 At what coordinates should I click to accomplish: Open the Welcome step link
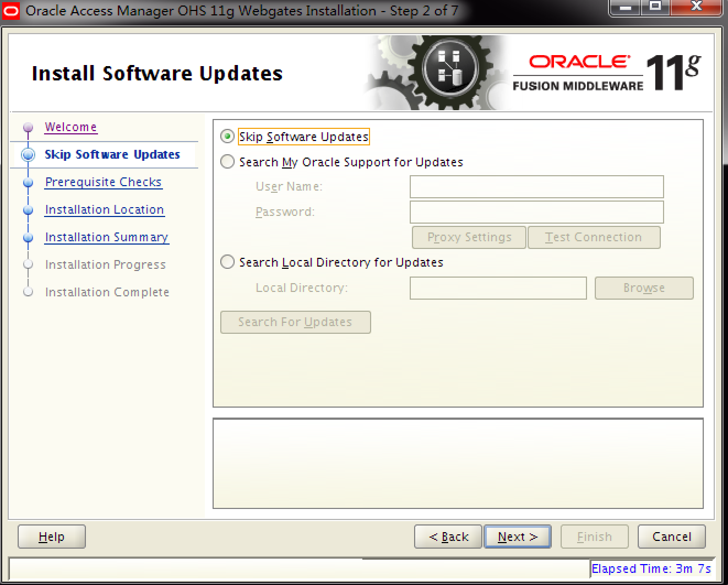click(71, 127)
